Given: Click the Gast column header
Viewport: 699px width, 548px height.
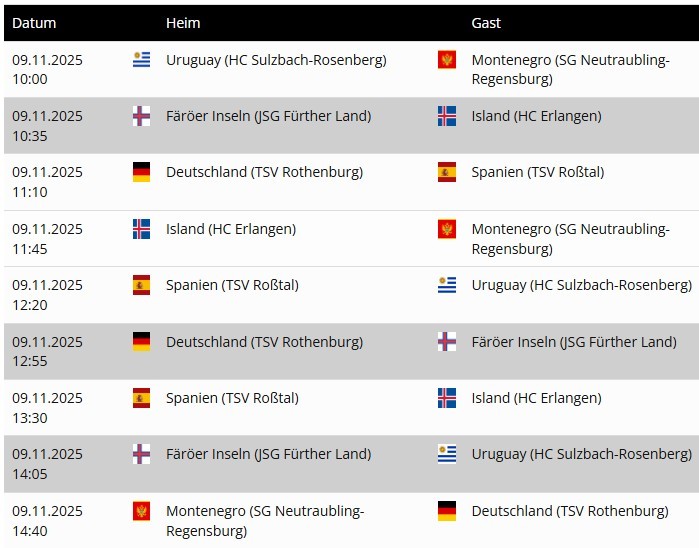Looking at the screenshot, I should click(486, 23).
